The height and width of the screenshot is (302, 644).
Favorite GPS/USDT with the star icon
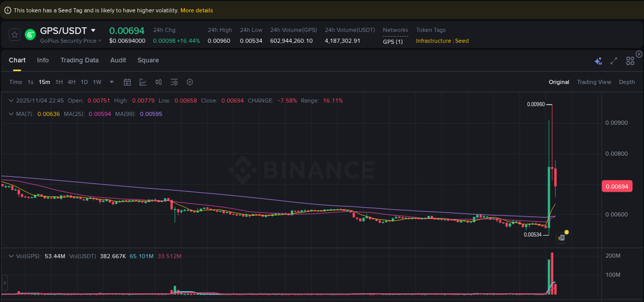14,35
